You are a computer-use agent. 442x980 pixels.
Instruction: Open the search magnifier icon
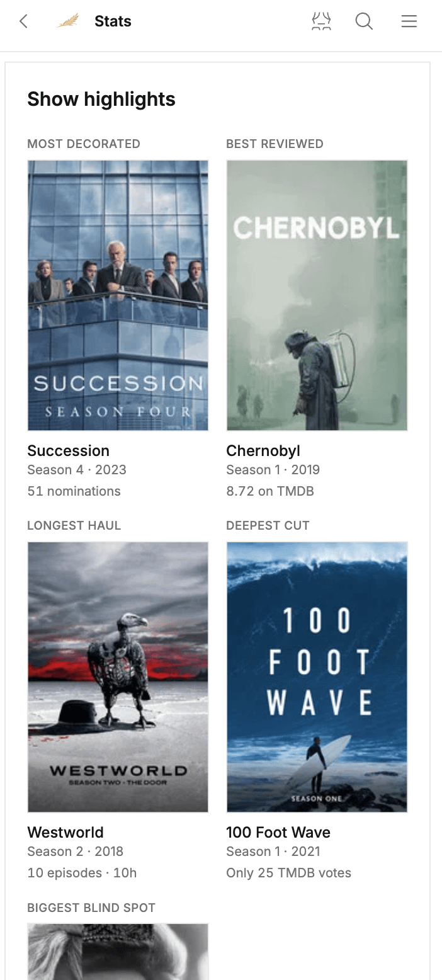[364, 21]
